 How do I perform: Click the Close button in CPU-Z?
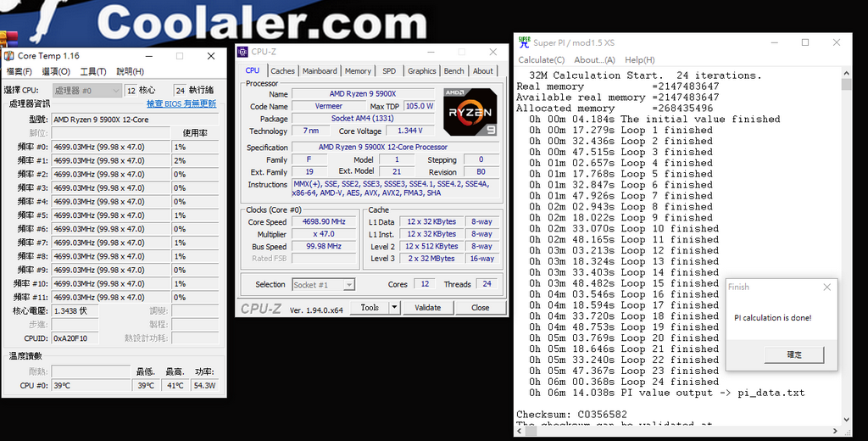click(x=480, y=308)
